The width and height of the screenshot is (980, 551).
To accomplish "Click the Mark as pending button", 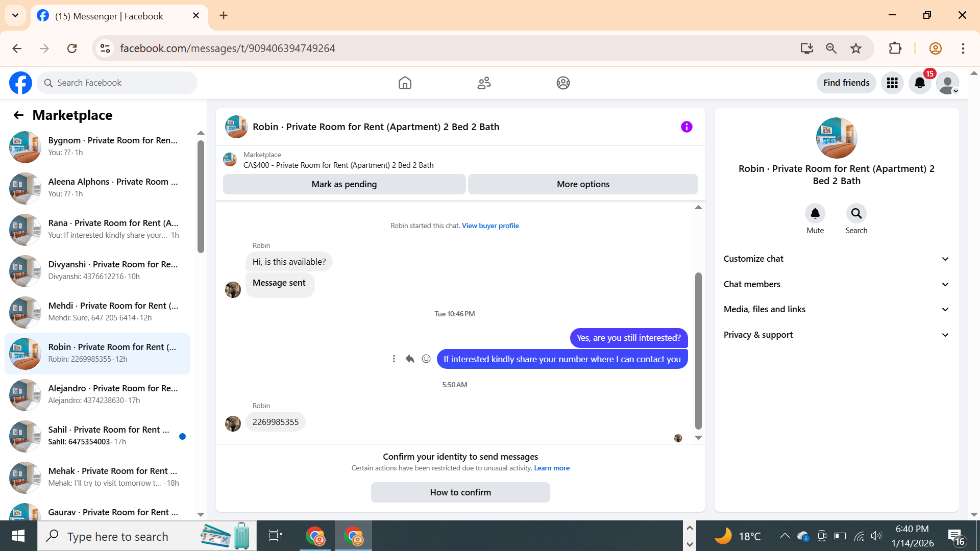I will tap(344, 184).
